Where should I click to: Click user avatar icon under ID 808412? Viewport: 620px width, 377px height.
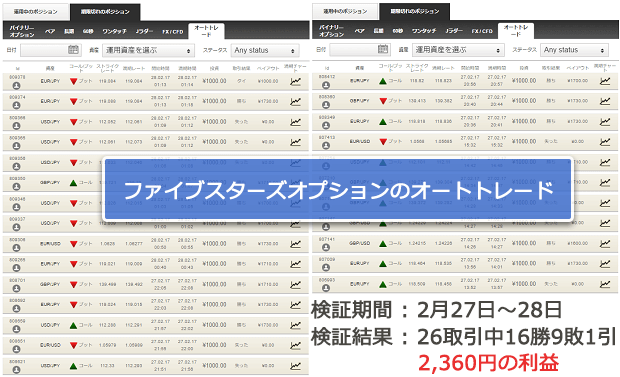[326, 85]
